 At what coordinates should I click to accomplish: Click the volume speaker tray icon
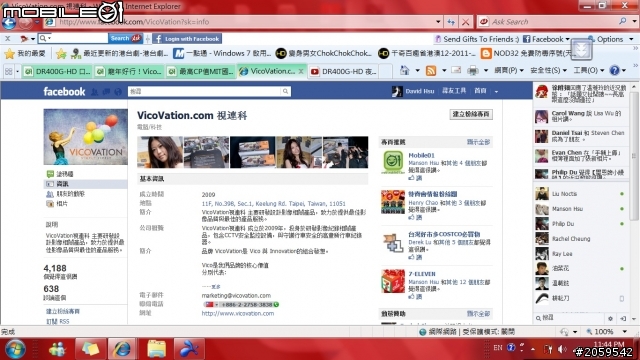pyautogui.click(x=562, y=349)
